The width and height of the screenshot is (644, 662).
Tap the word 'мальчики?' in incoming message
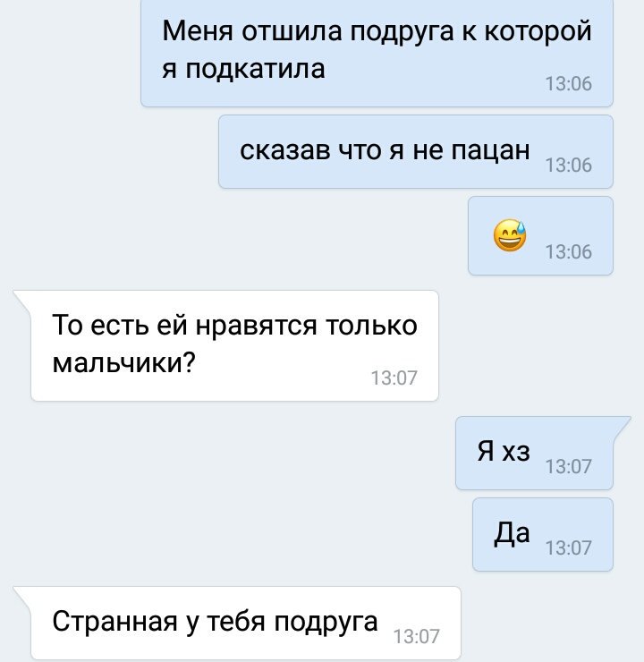pos(124,362)
